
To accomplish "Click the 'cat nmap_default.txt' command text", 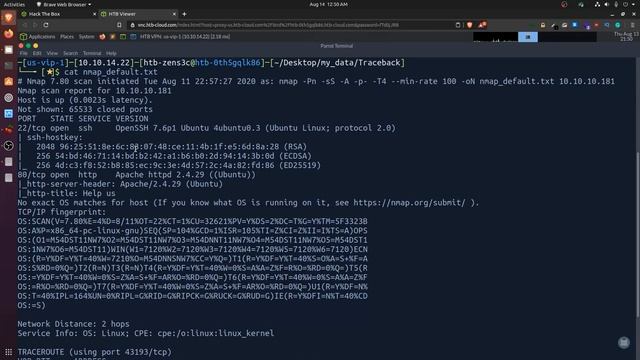I will (111, 72).
